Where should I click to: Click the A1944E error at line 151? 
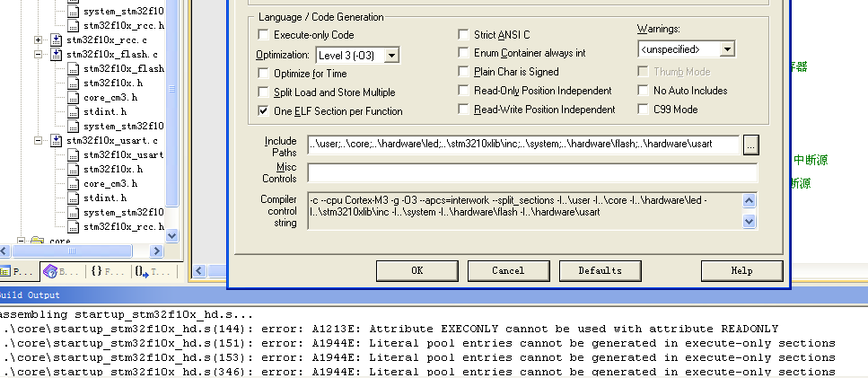coord(418,344)
